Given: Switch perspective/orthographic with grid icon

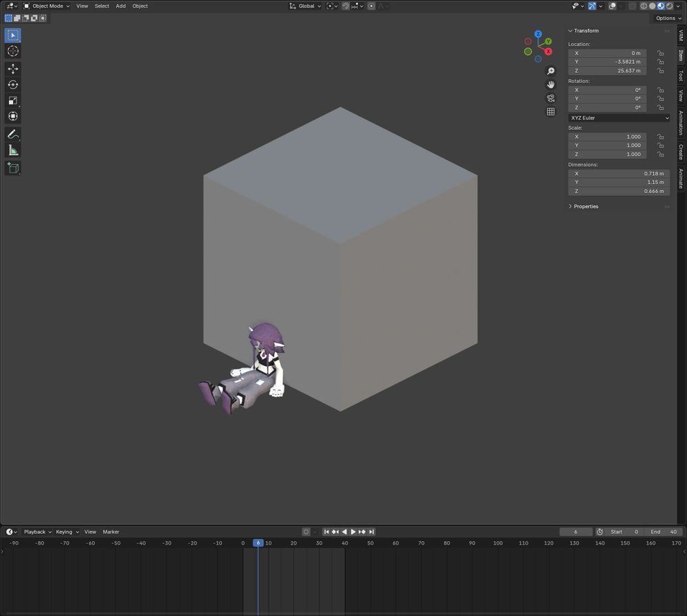Looking at the screenshot, I should pyautogui.click(x=551, y=112).
